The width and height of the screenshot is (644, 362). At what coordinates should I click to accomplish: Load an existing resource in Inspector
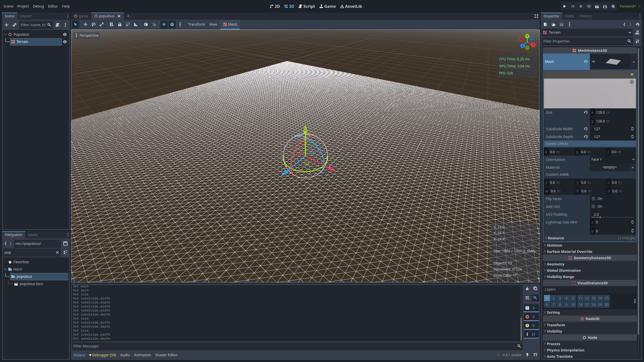point(553,24)
